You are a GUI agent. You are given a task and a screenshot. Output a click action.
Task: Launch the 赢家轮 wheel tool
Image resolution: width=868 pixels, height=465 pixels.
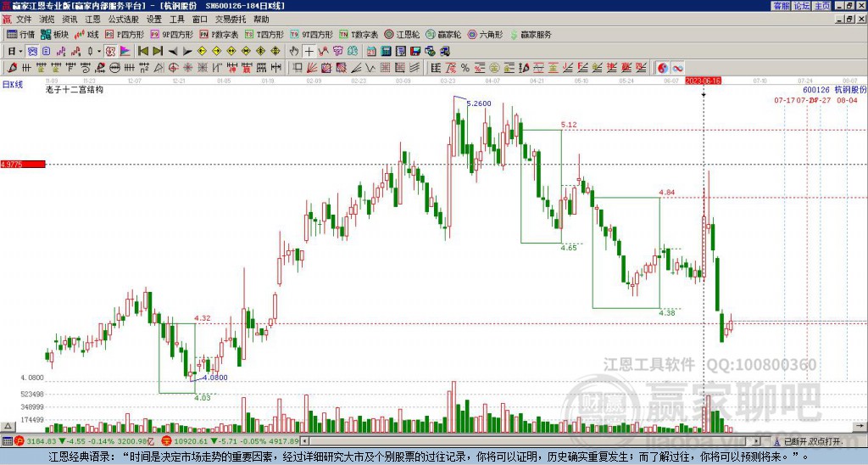(x=443, y=34)
